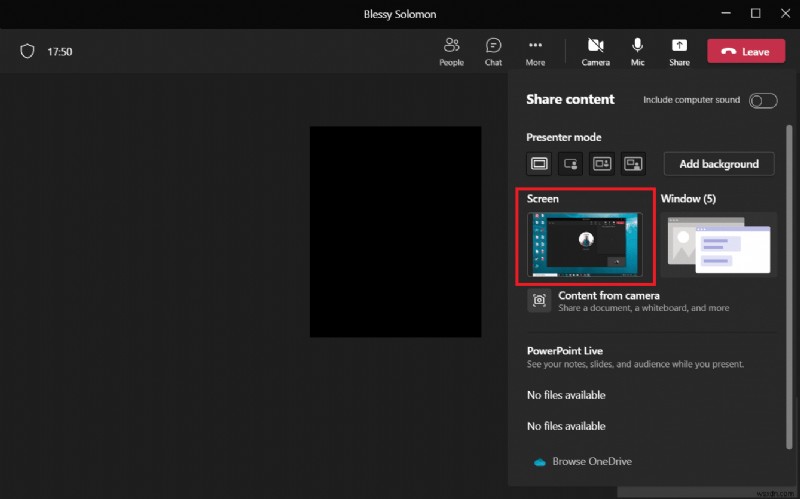
Task: Click the shield security icon
Action: coord(28,51)
